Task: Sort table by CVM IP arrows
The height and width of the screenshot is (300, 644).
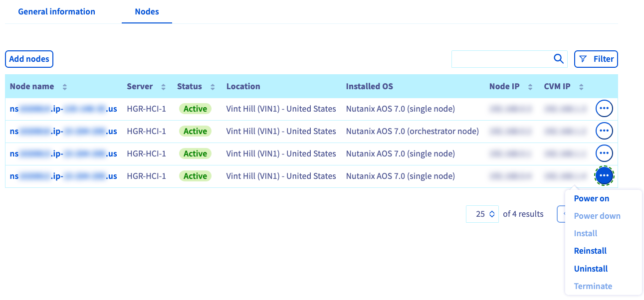Action: (581, 87)
